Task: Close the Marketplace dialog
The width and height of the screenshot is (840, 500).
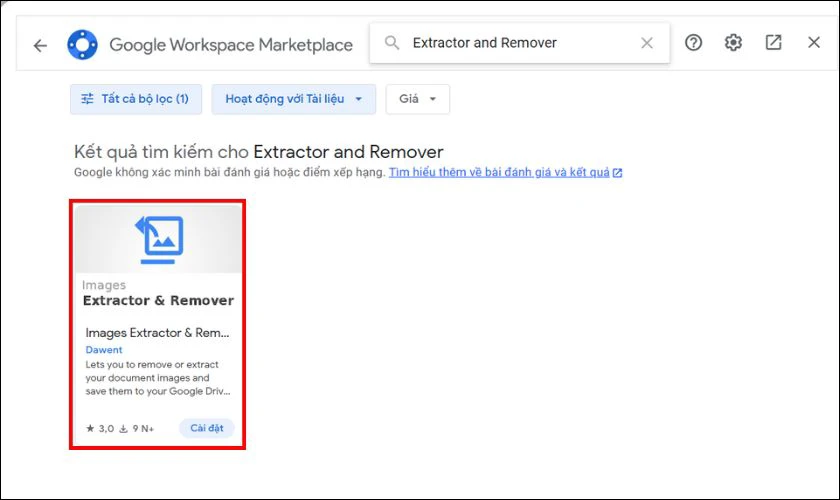Action: (x=814, y=42)
